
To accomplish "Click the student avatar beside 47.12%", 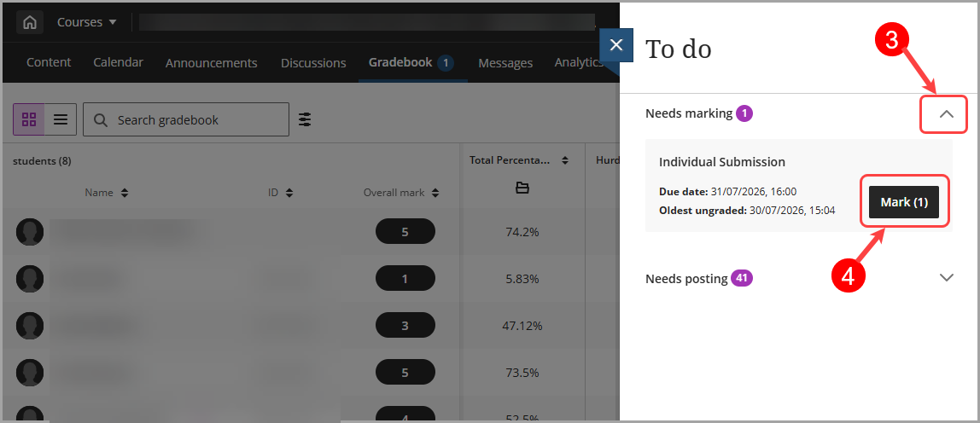I will point(29,326).
